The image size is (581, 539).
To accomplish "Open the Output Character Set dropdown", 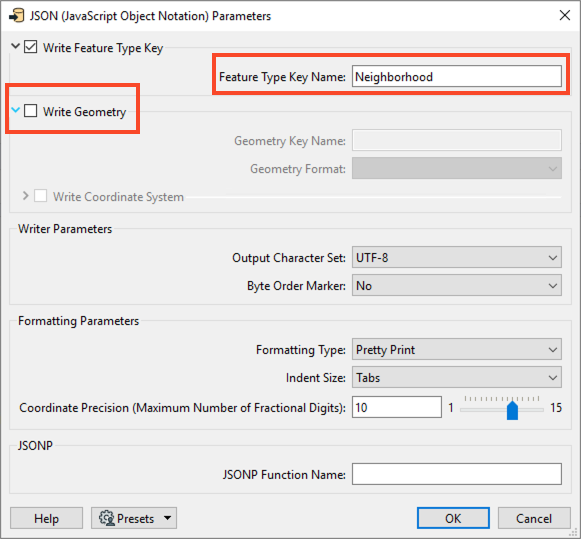I will (456, 257).
